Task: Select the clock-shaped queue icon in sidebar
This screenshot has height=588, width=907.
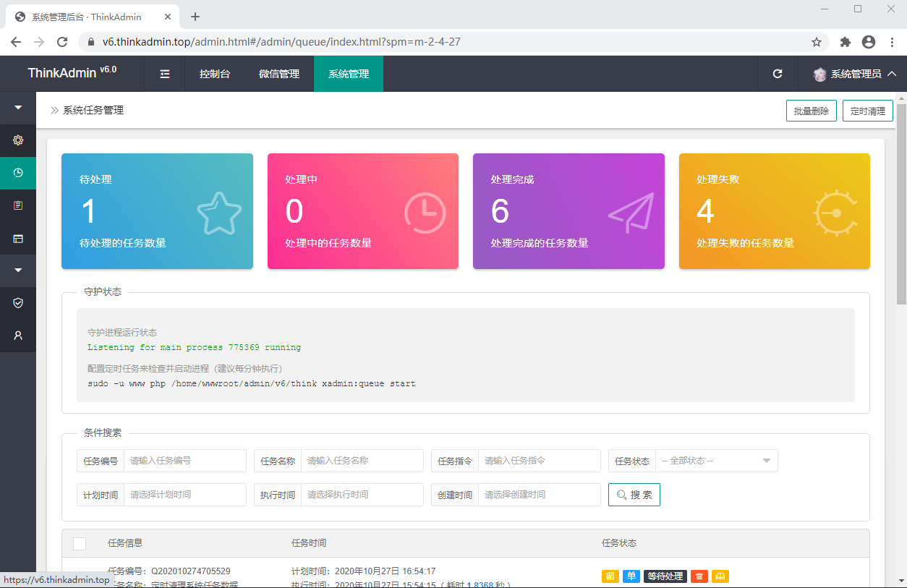Action: pyautogui.click(x=17, y=173)
